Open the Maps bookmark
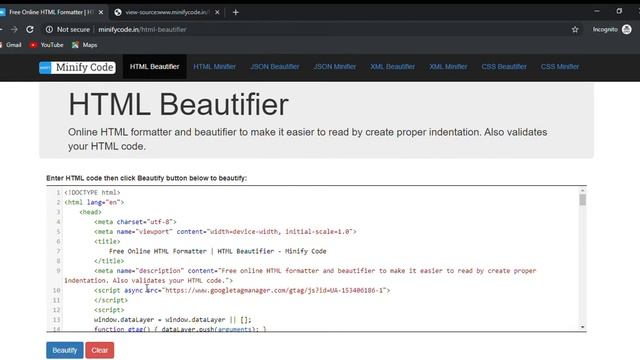The height and width of the screenshot is (360, 640). point(84,45)
